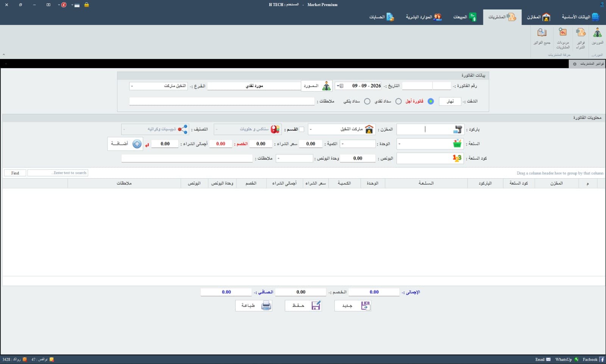This screenshot has height=364, width=606.
Task: Open the unit (الوحدة) dropdown
Action: point(343,144)
